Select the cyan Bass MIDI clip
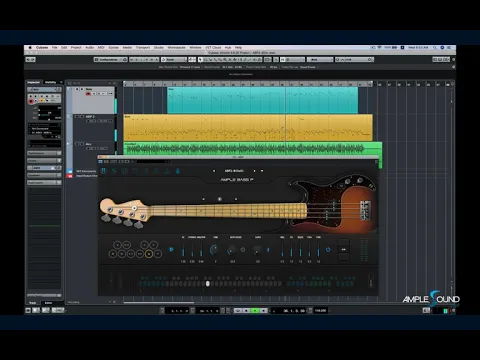This screenshot has height=360, width=480. (262, 100)
